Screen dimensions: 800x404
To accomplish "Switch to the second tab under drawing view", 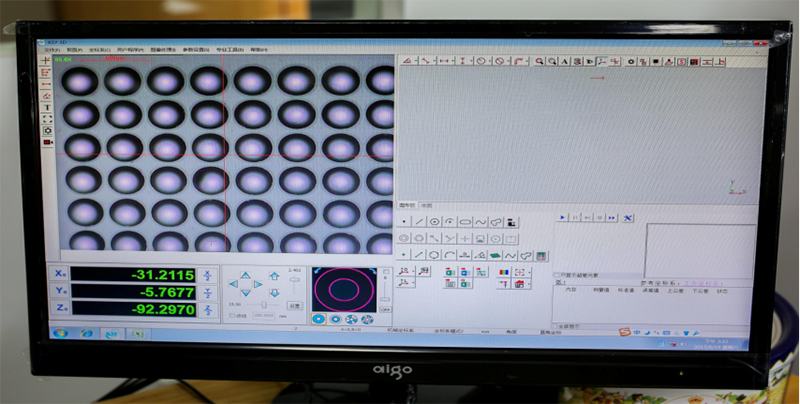I will [x=427, y=205].
